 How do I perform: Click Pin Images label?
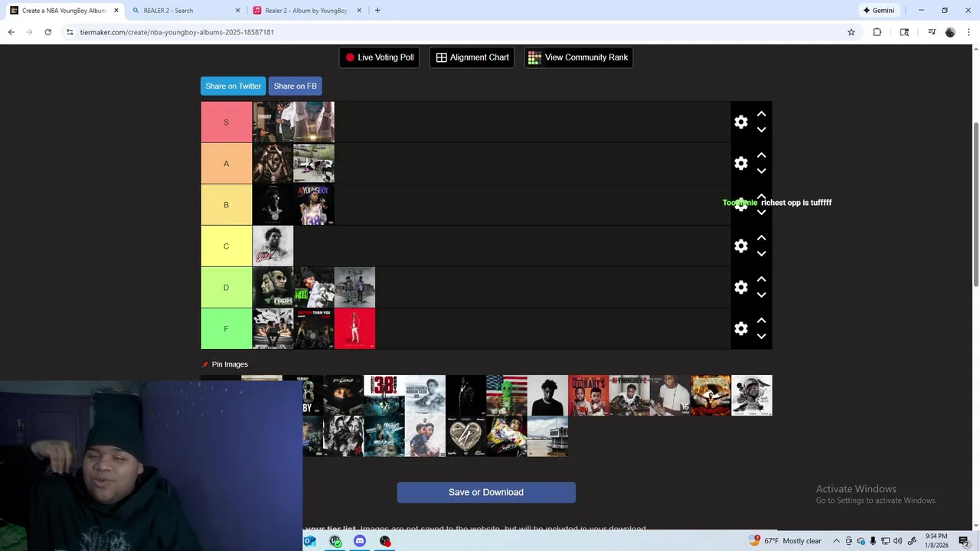click(230, 364)
